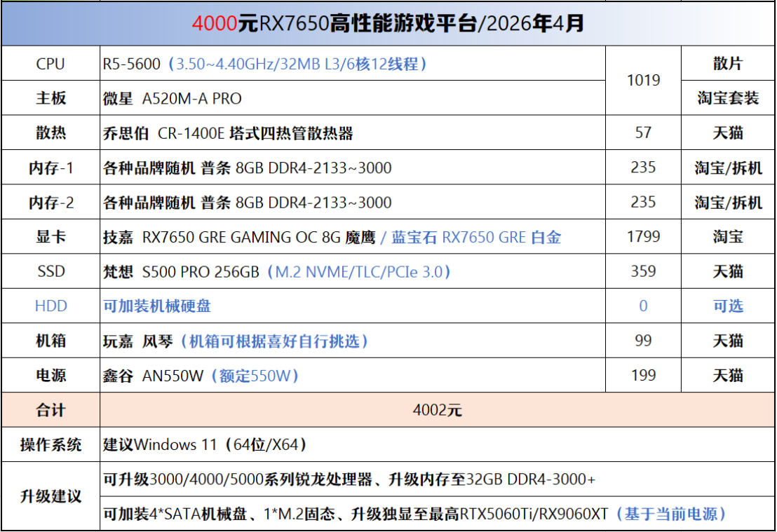Click 淘宝/拆机 in 内存-1 row
This screenshot has width=777, height=532.
point(728,168)
